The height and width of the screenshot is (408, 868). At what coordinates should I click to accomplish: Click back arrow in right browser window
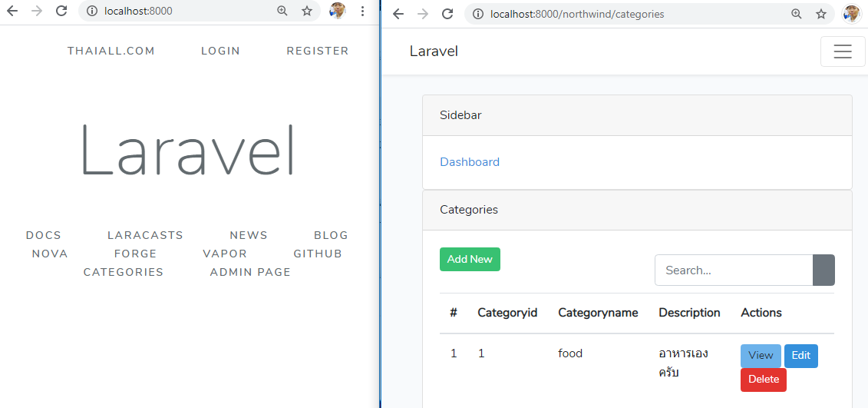[398, 14]
